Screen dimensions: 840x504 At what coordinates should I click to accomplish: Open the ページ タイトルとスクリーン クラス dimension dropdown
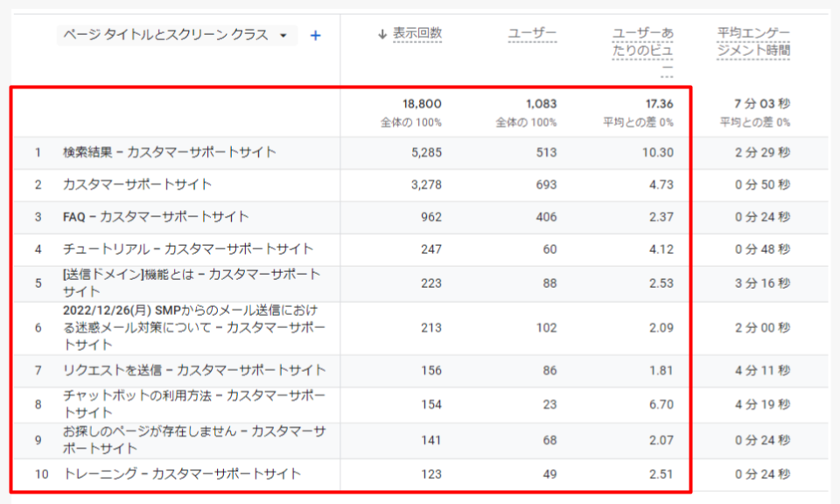pyautogui.click(x=177, y=35)
